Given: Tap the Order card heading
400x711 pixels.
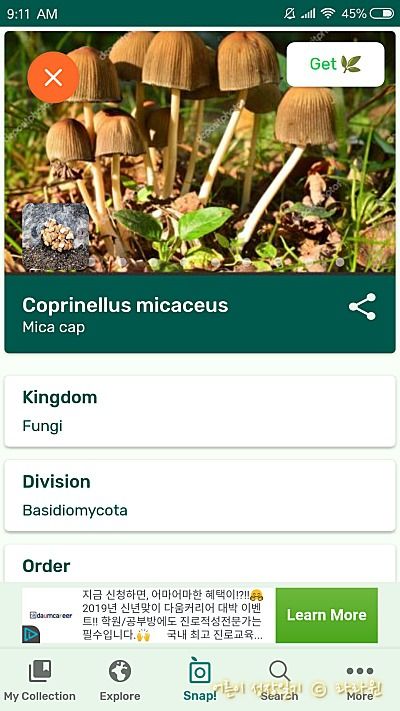Looking at the screenshot, I should pyautogui.click(x=46, y=565).
